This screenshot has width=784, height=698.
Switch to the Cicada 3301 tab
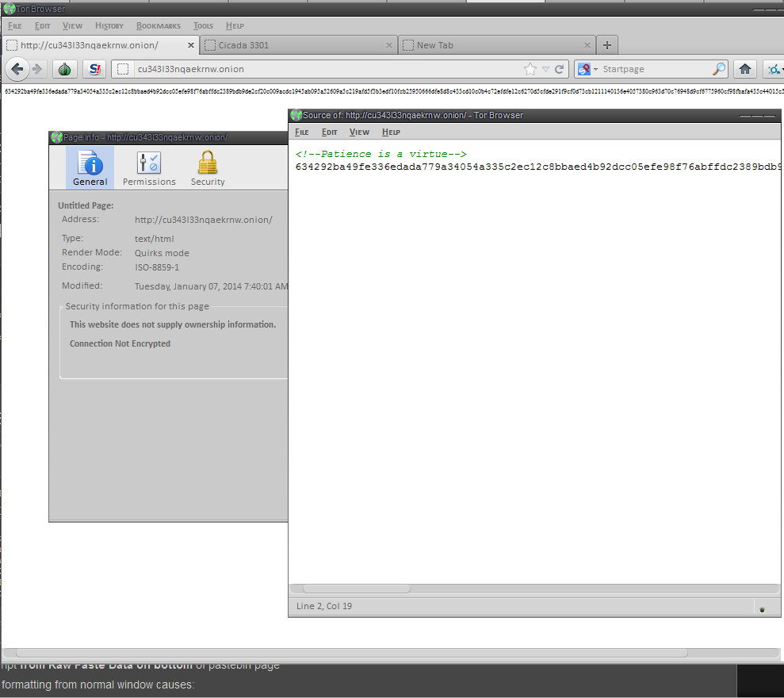pos(299,45)
